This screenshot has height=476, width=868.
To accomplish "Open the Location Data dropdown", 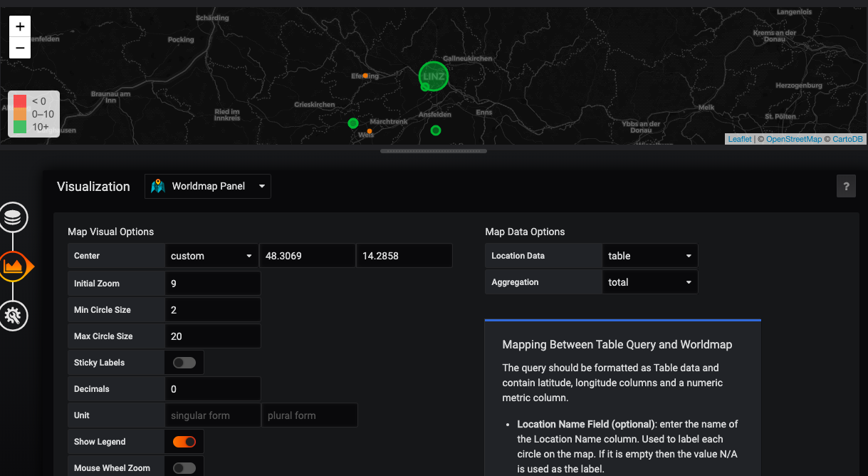I will 650,256.
